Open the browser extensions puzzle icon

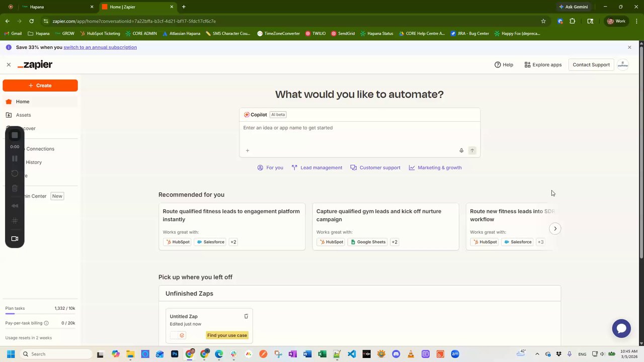572,21
